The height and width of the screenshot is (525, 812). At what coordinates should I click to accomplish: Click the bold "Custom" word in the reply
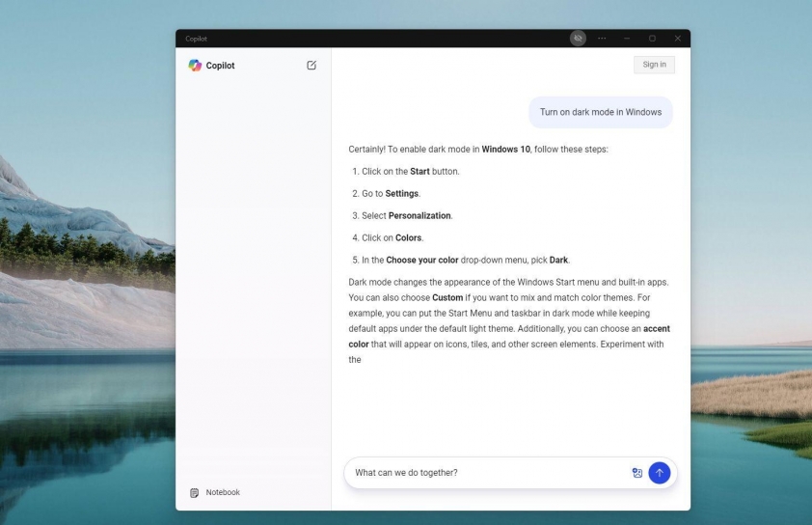[447, 298]
